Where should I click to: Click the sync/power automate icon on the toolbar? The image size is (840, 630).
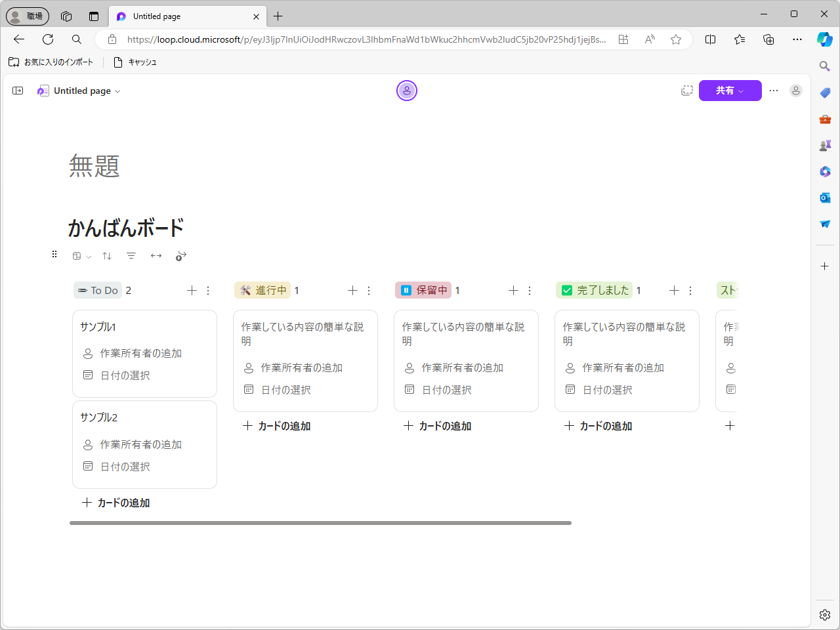click(x=180, y=255)
